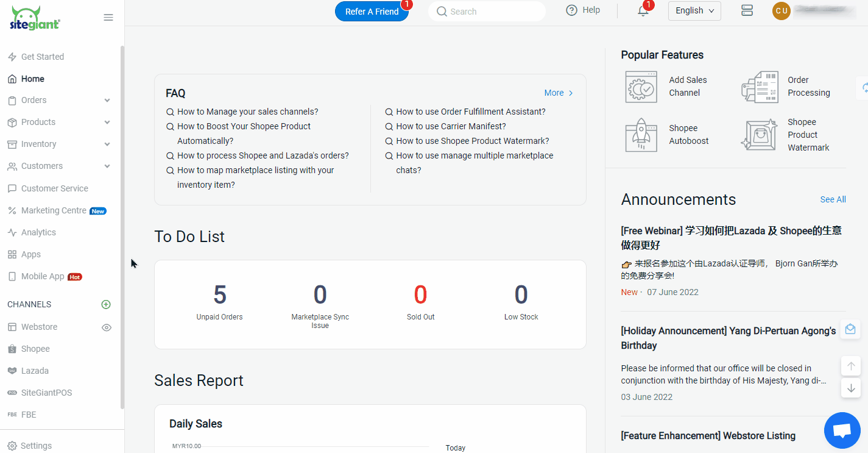This screenshot has height=453, width=868.
Task: Open How to Manage your sales channels FAQ
Action: 247,112
